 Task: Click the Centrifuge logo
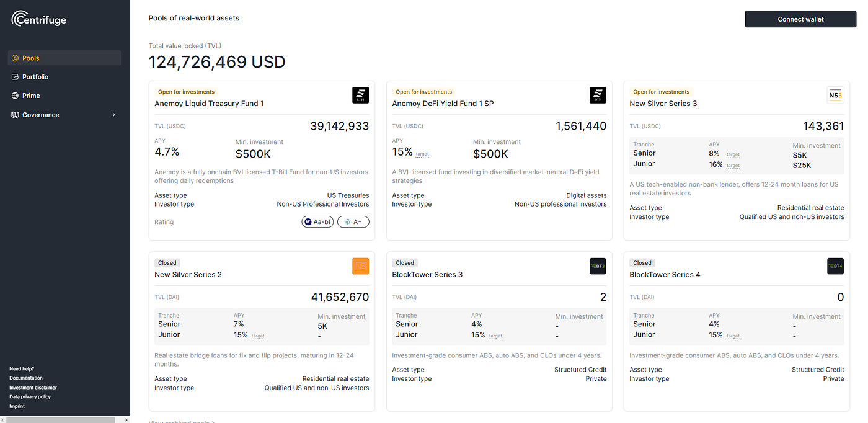click(38, 19)
